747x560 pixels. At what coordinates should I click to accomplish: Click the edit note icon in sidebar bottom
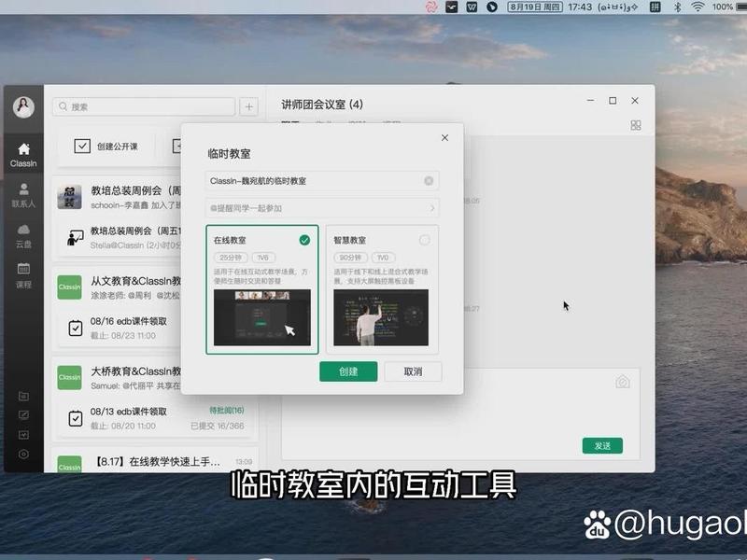tap(23, 415)
